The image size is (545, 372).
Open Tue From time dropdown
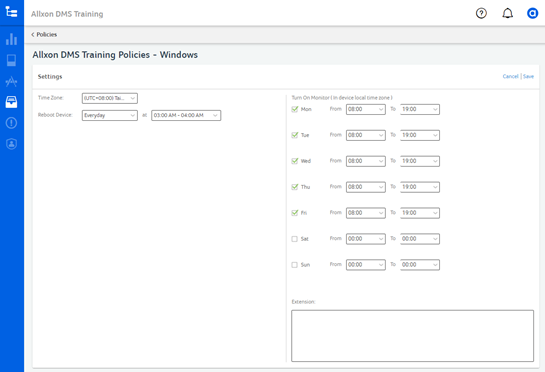366,135
